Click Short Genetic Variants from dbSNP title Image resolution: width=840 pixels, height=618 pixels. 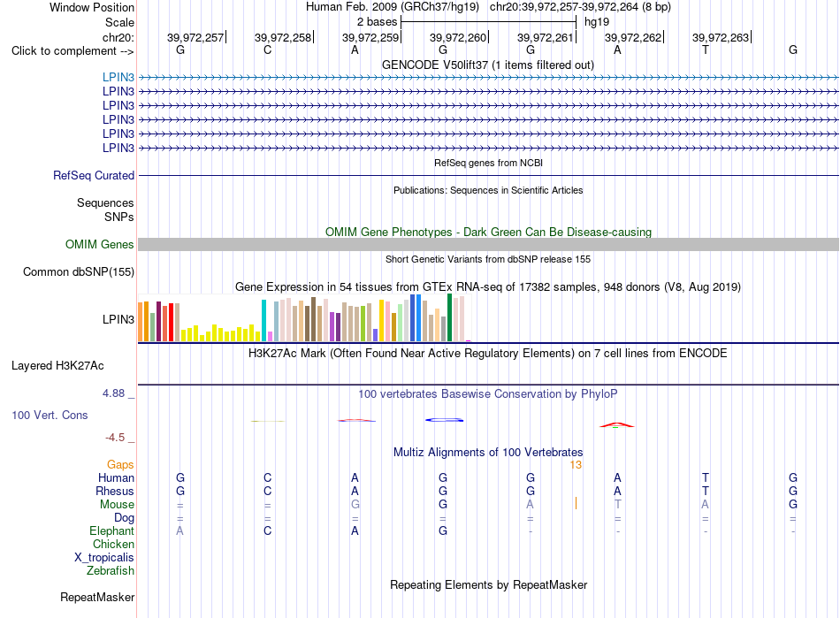click(488, 259)
